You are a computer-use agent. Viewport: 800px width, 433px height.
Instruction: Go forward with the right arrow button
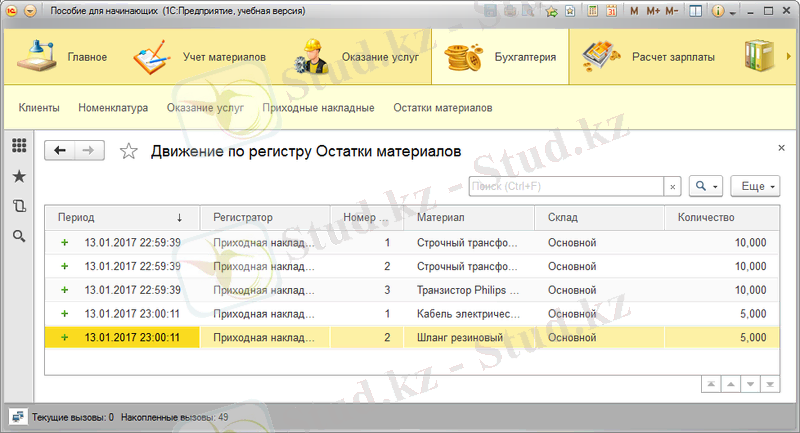(89, 150)
